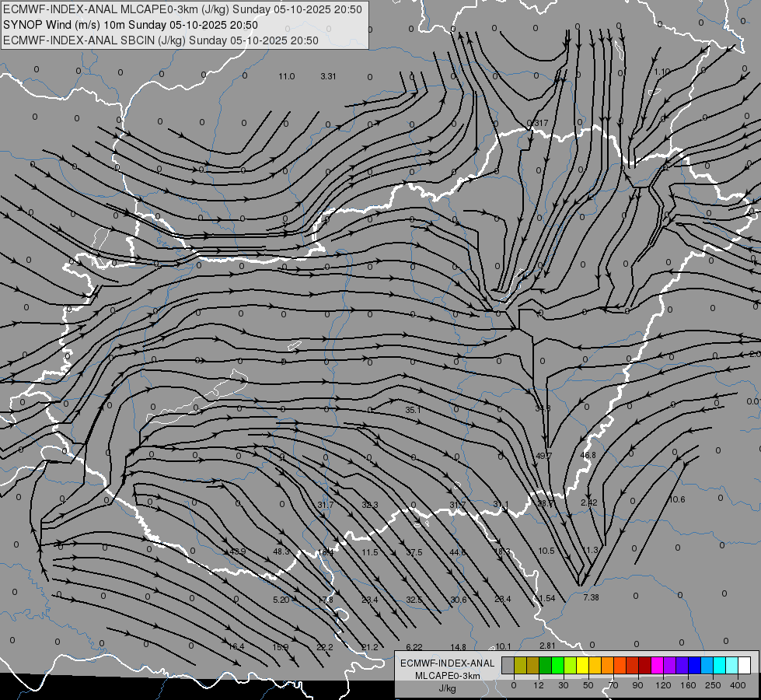Screen dimensions: 761x700
Task: Pick the magenta legend swatch
Action: (657, 665)
